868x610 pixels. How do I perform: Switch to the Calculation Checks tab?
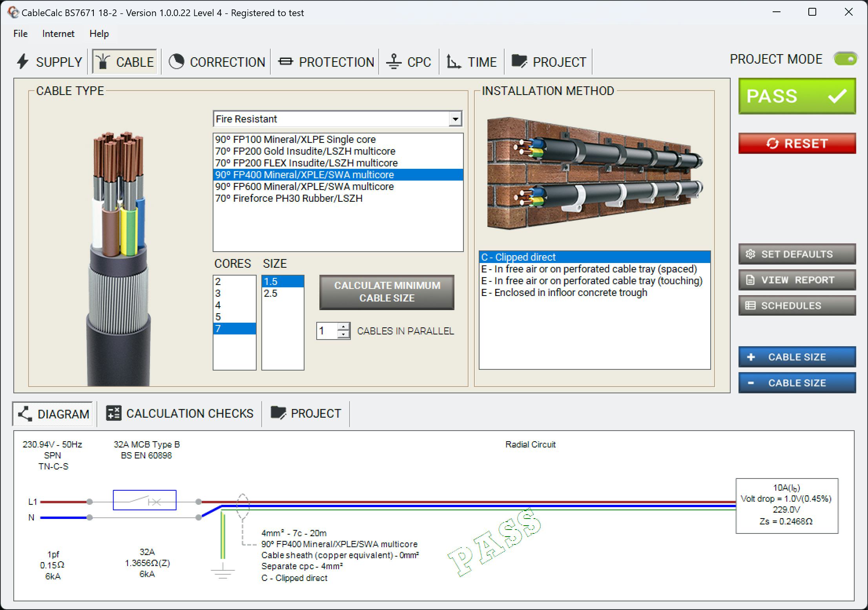tap(180, 413)
